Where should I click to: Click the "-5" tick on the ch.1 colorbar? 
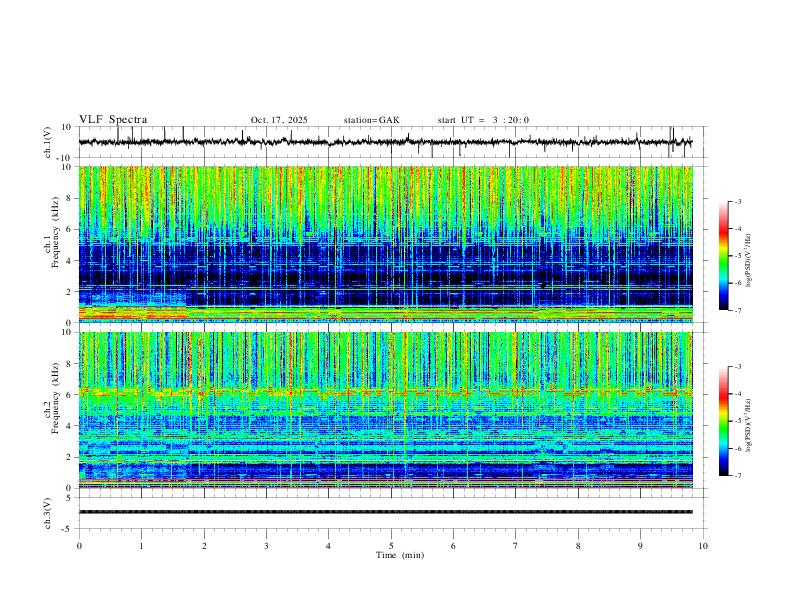[738, 256]
